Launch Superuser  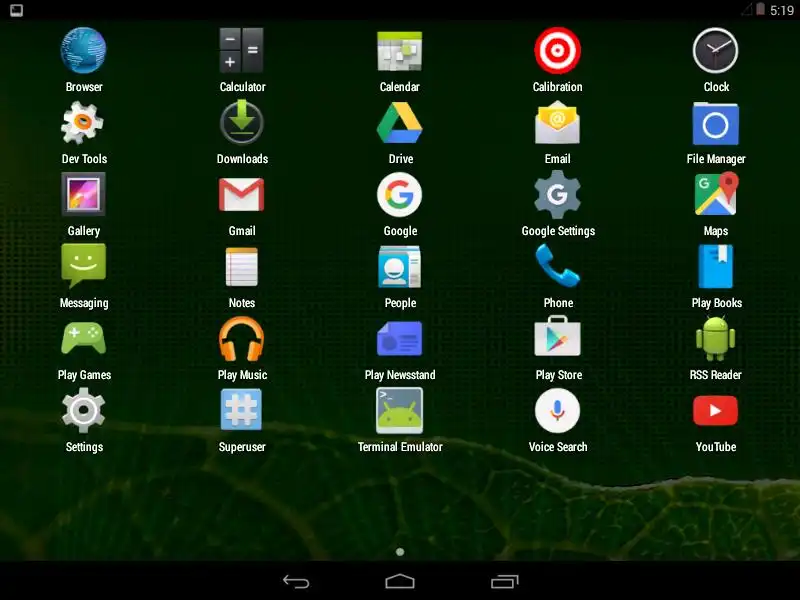(242, 410)
